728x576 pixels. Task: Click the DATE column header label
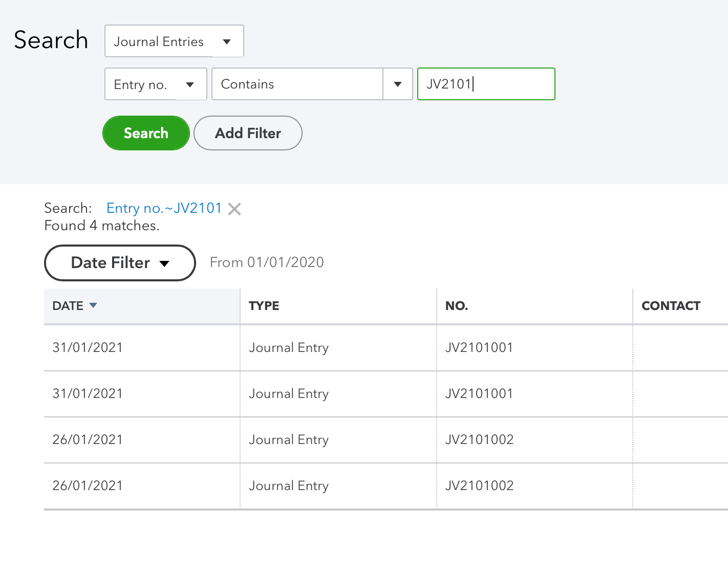tap(68, 306)
